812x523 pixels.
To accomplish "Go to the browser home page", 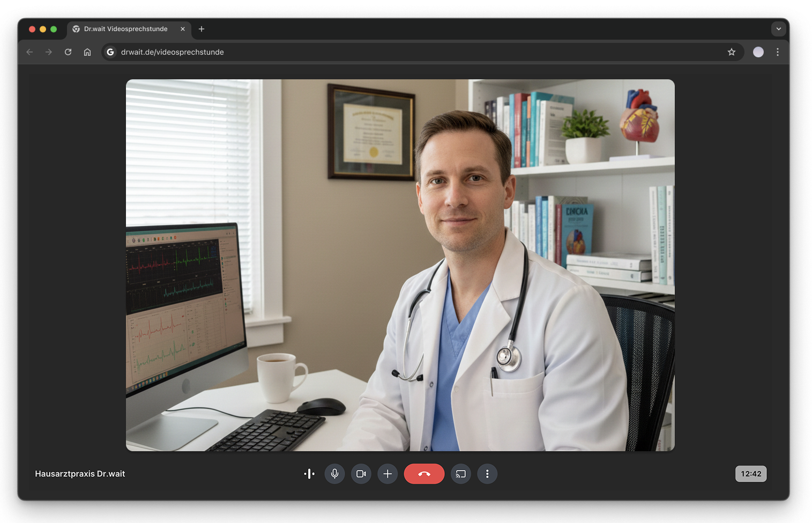I will (x=87, y=52).
